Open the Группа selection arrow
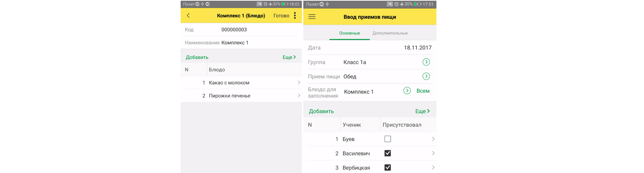The width and height of the screenshot is (644, 173). click(x=426, y=62)
